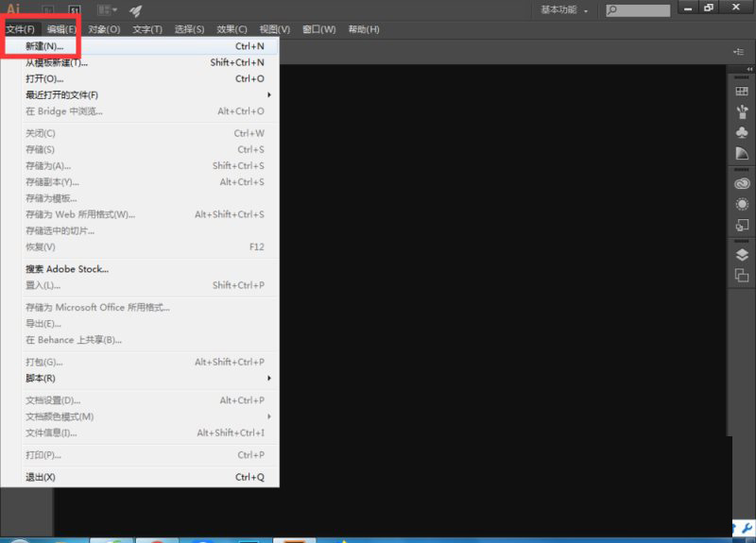The image size is (756, 543).
Task: Open the 效果(C) menu
Action: point(232,29)
